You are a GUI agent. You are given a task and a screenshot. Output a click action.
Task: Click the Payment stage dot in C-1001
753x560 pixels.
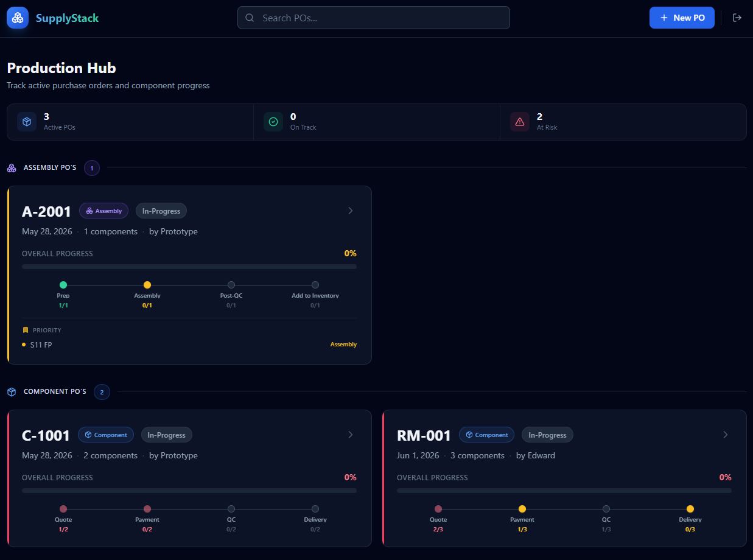click(147, 509)
